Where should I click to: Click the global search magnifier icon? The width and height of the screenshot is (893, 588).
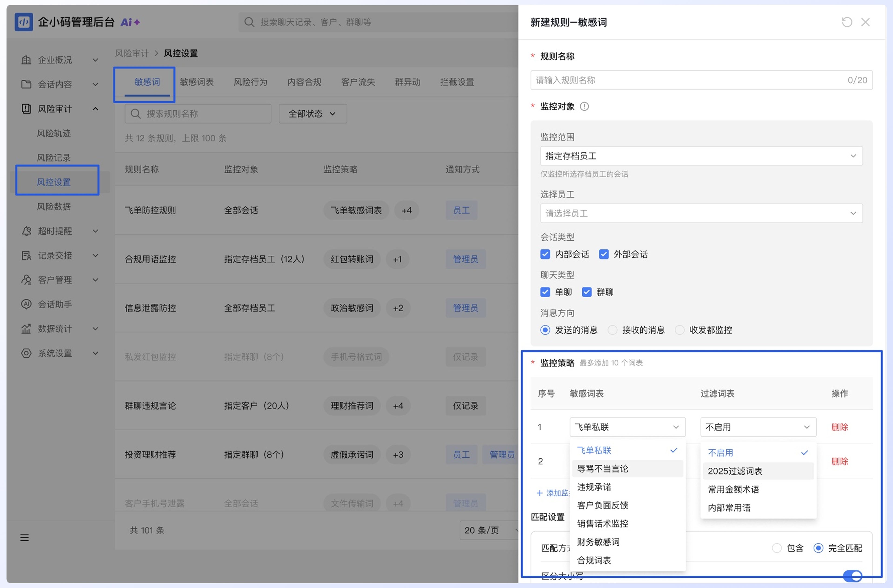pyautogui.click(x=249, y=22)
